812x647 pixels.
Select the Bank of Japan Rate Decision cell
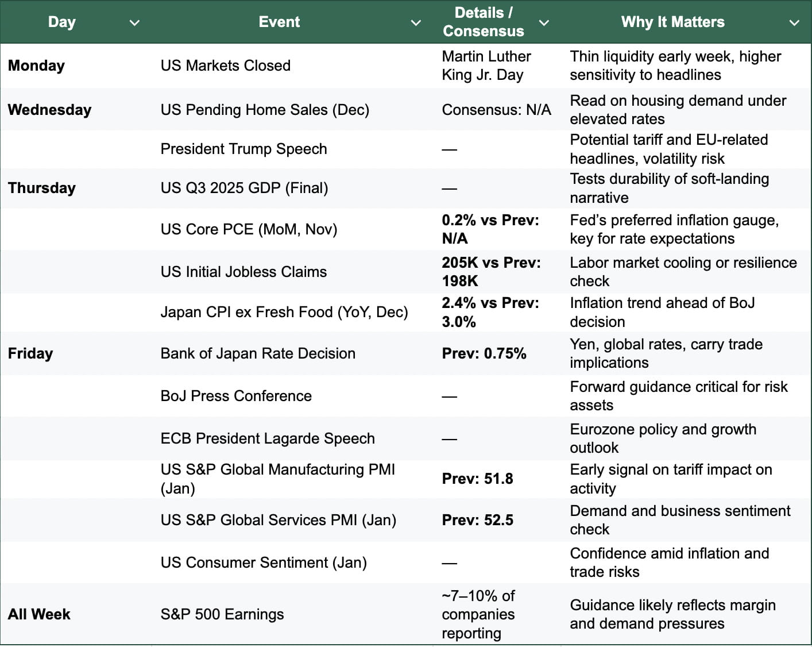[x=258, y=353]
